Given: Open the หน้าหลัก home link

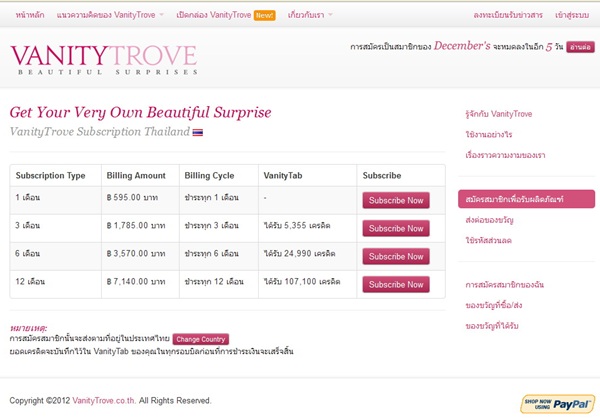Looking at the screenshot, I should pos(30,15).
